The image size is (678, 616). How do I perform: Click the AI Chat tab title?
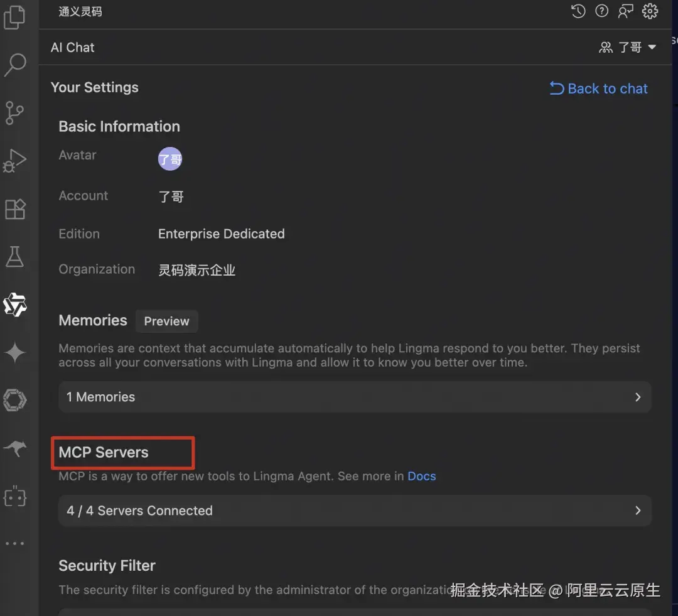tap(72, 47)
